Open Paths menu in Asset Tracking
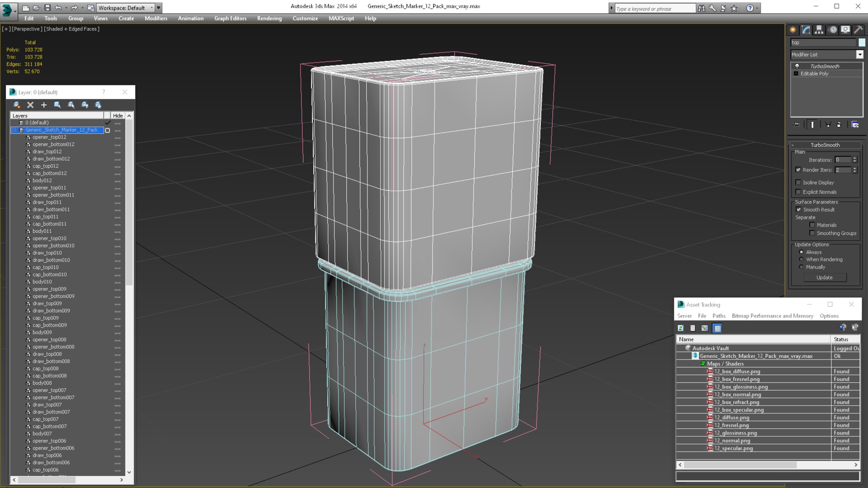 [718, 316]
